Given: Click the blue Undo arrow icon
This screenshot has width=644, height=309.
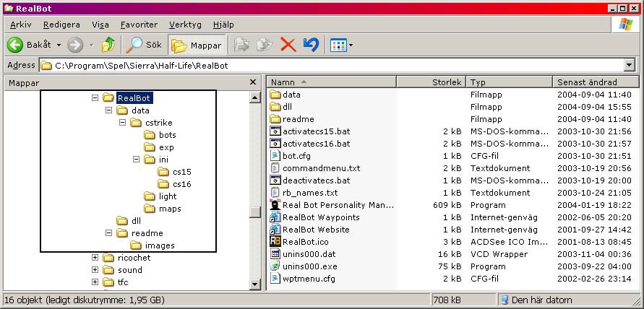Looking at the screenshot, I should tap(311, 45).
